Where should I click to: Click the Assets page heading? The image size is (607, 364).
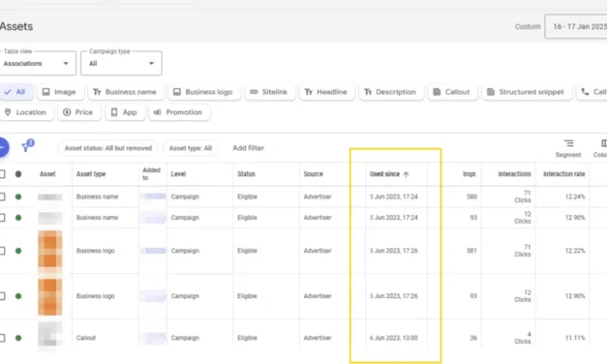(16, 26)
